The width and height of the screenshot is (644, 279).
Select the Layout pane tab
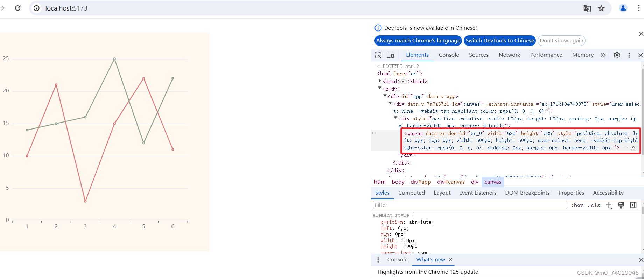tap(442, 193)
